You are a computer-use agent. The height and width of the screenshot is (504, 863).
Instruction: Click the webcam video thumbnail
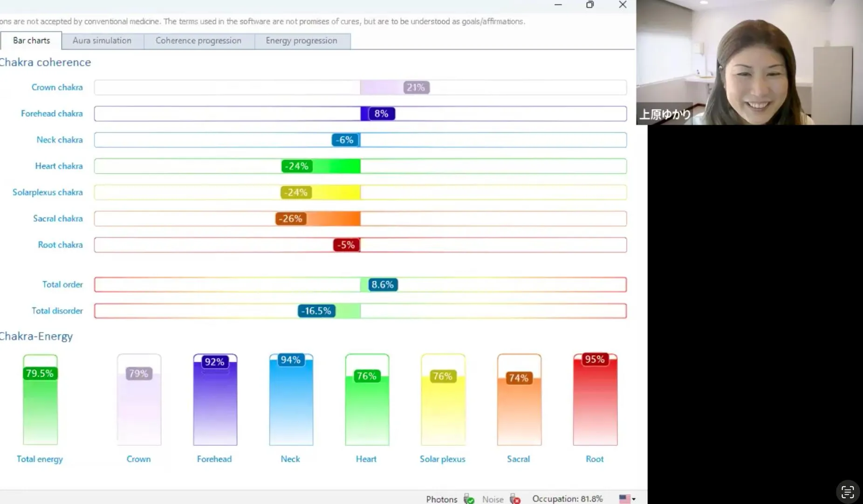click(749, 62)
